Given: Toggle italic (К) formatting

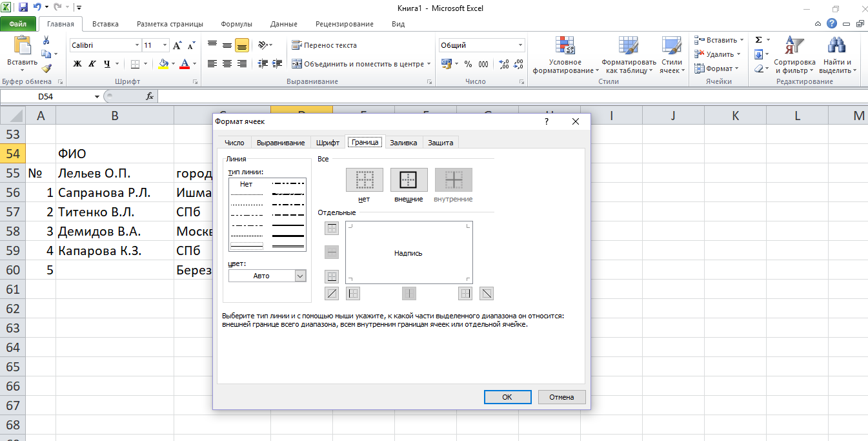Looking at the screenshot, I should tap(92, 64).
